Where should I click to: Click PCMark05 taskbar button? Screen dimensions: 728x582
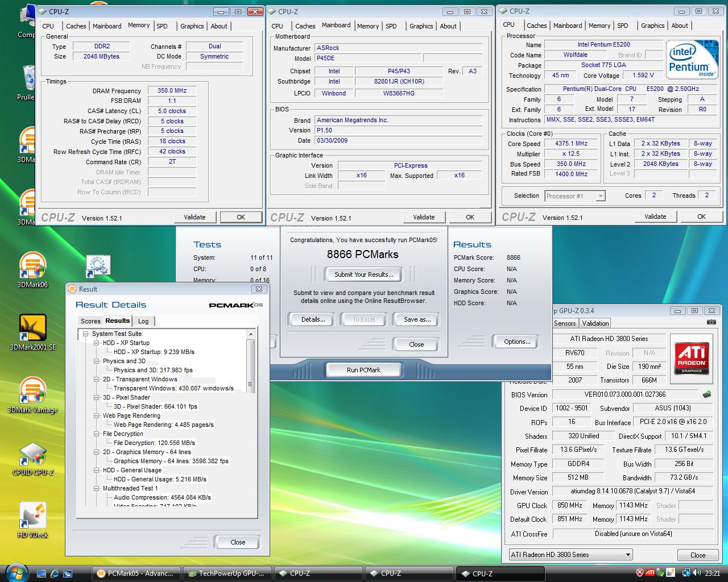(136, 573)
